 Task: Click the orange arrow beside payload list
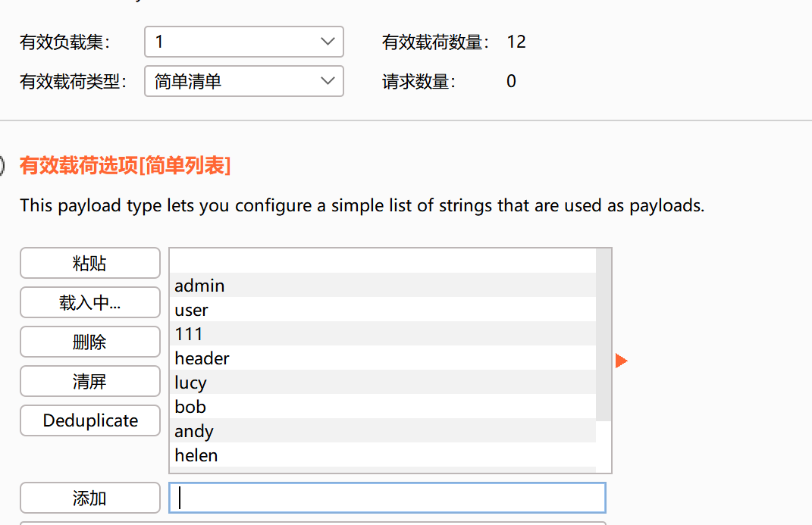click(621, 361)
